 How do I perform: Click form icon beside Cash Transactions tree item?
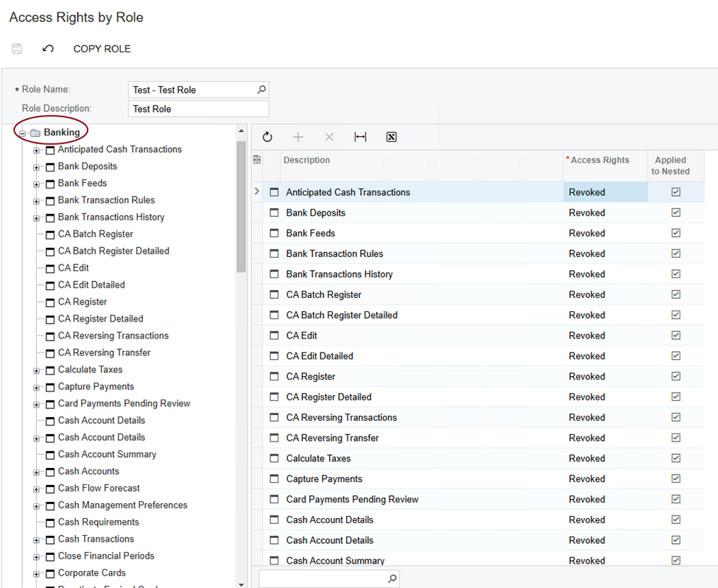coord(50,539)
